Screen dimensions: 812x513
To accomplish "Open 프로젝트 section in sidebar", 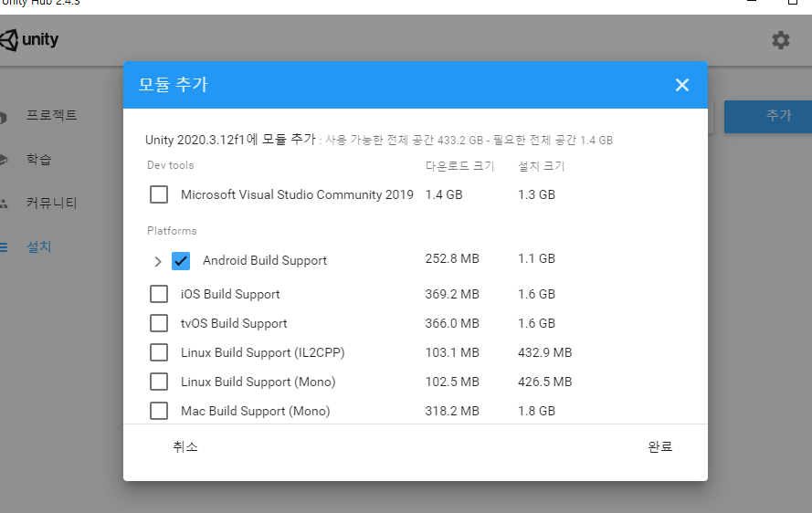I will (52, 115).
